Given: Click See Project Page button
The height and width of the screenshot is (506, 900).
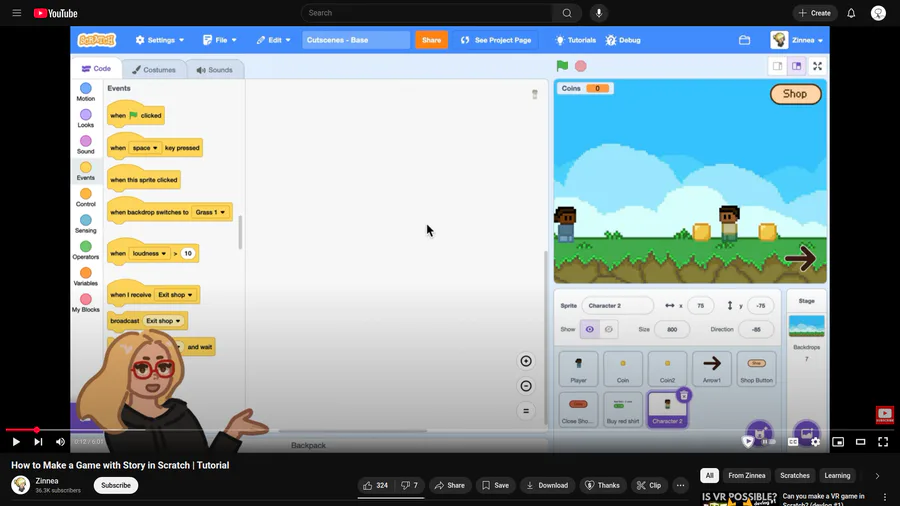Looking at the screenshot, I should (x=496, y=40).
